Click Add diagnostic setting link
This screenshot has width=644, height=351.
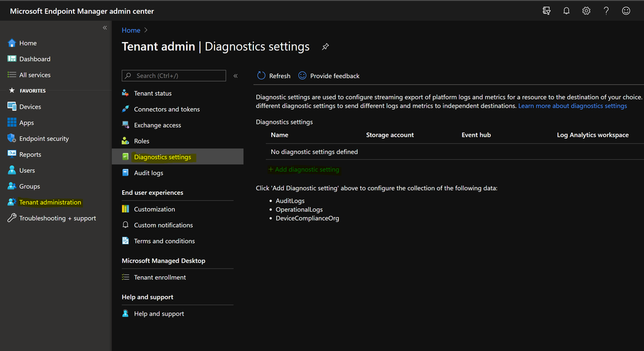(x=304, y=169)
